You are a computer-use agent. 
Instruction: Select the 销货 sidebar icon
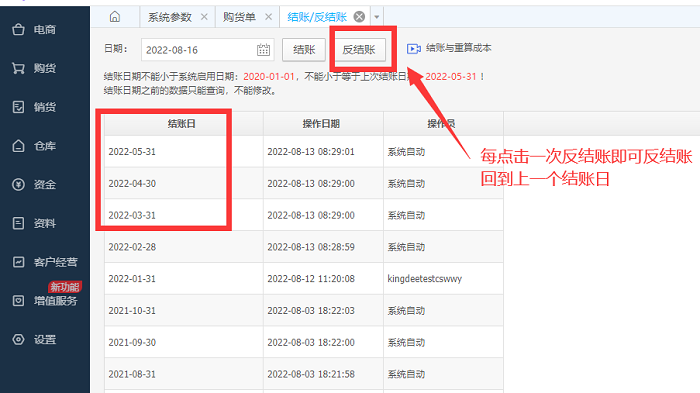18,107
